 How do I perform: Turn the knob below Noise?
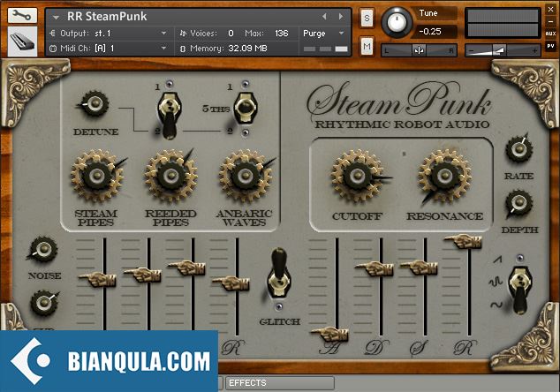(44, 303)
